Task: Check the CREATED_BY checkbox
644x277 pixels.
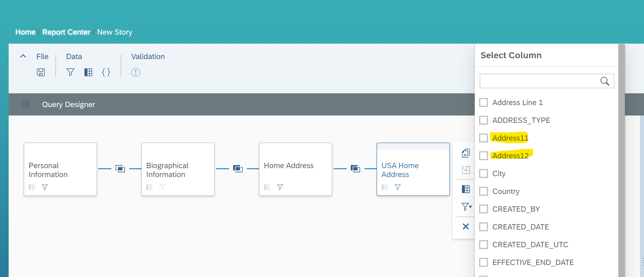Action: point(484,209)
